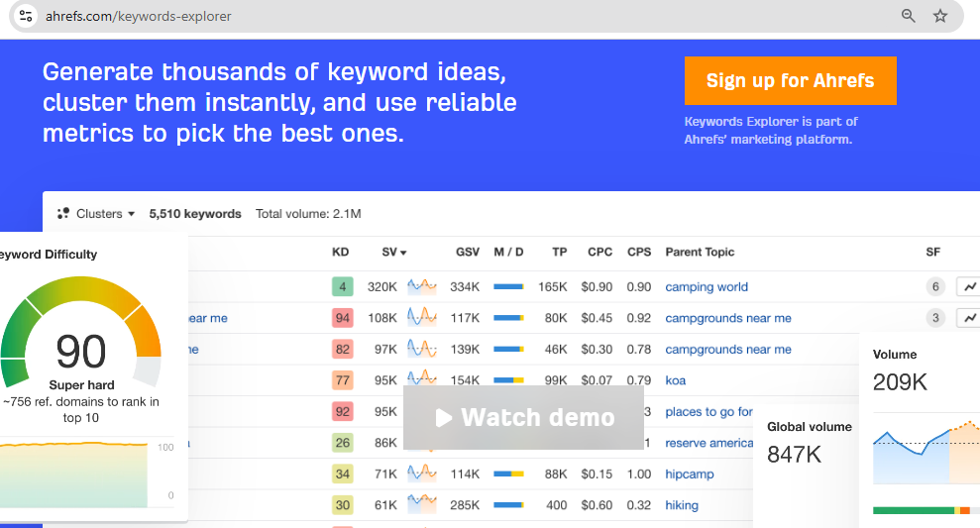Open the hipcamp parent topic link
The image size is (980, 528).
(689, 475)
